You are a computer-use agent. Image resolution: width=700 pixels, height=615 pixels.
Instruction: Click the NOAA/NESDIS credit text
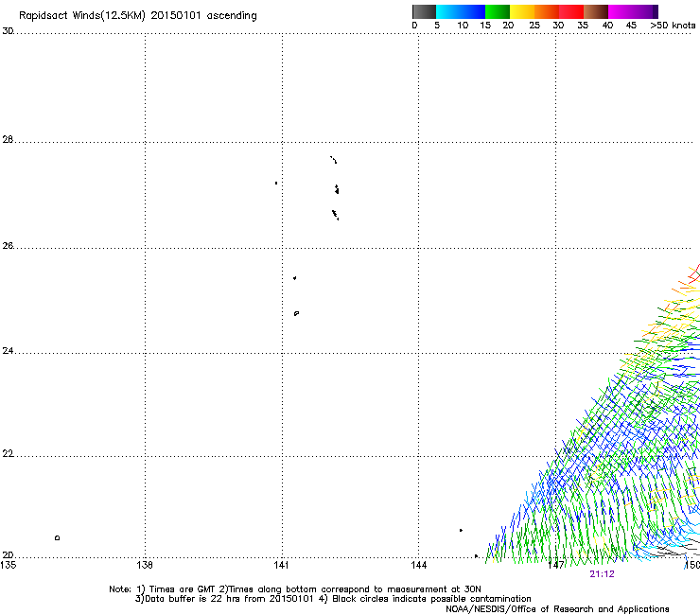point(557,609)
